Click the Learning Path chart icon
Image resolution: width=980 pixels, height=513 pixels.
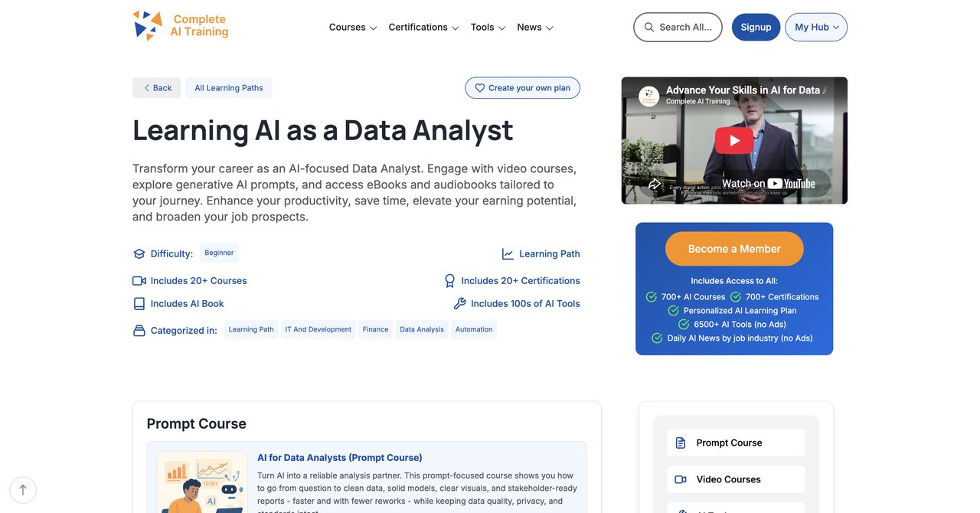click(x=508, y=254)
